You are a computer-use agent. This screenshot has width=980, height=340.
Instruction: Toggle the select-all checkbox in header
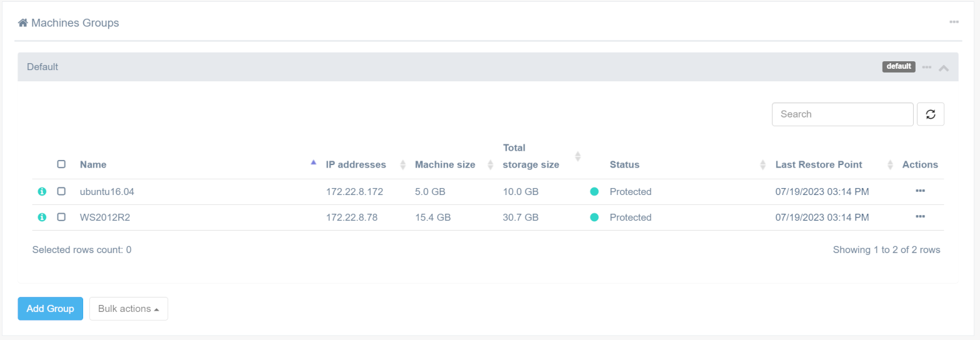coord(61,164)
